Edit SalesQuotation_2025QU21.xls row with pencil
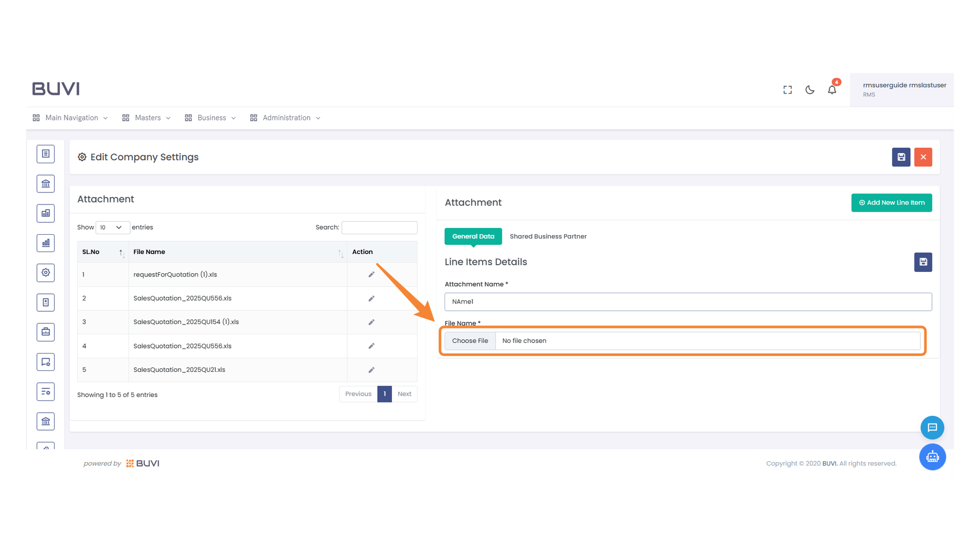980x551 pixels. pyautogui.click(x=371, y=370)
